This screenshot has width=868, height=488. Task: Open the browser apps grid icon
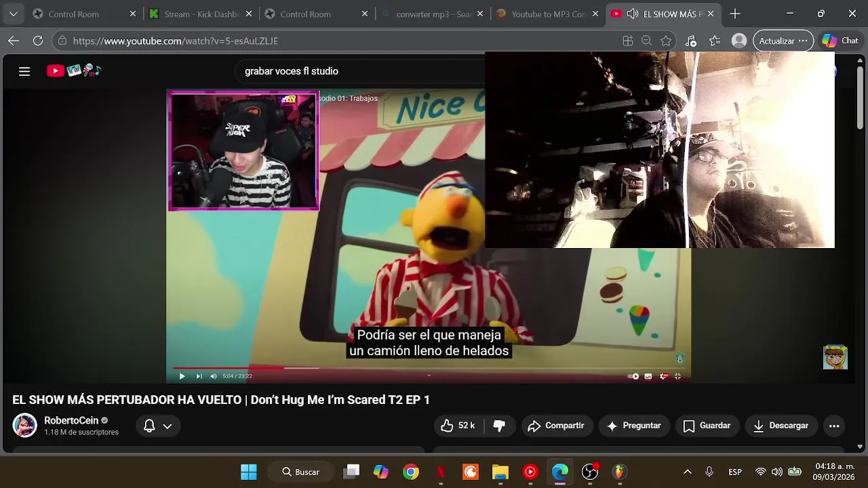click(x=628, y=41)
